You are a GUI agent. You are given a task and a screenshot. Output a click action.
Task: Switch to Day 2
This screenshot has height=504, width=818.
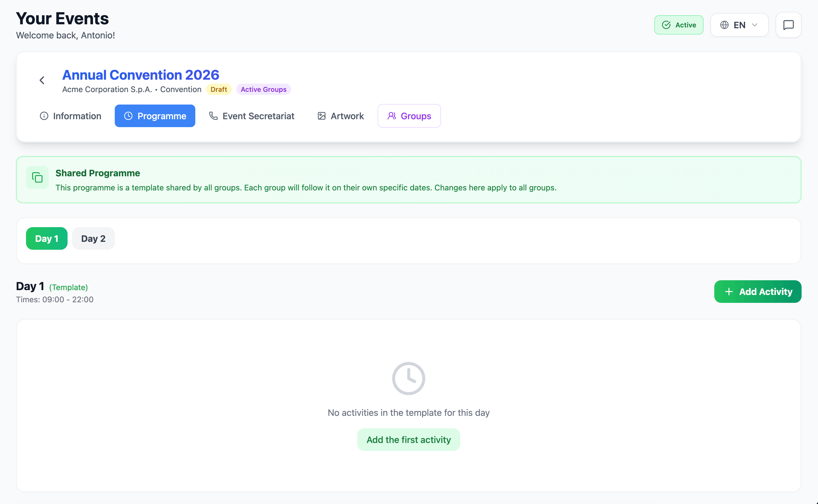coord(93,239)
